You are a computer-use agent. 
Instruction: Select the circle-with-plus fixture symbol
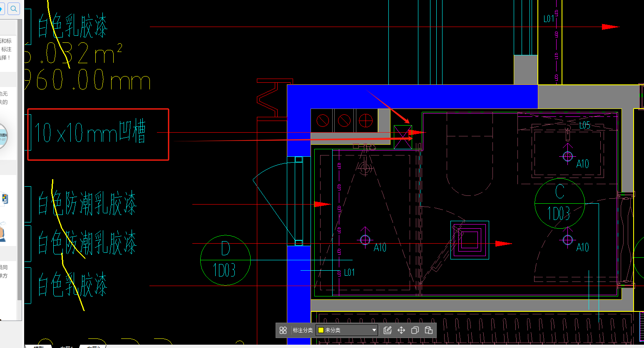click(x=366, y=121)
